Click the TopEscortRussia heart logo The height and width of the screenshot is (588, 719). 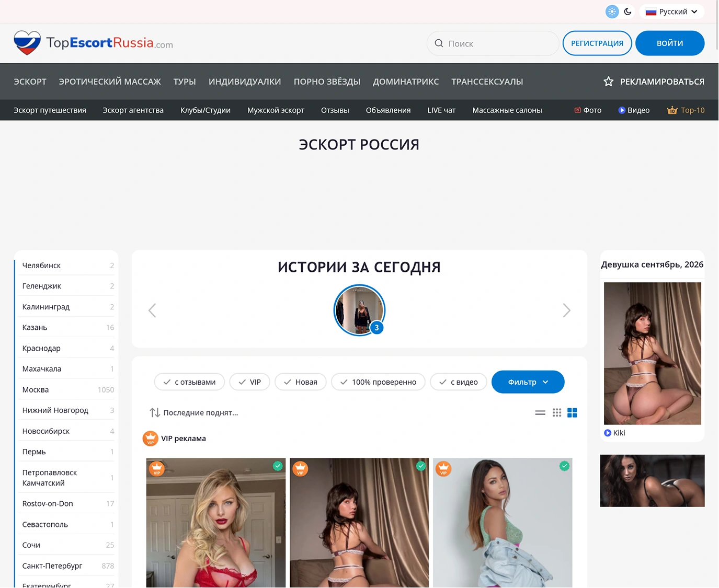pos(27,42)
